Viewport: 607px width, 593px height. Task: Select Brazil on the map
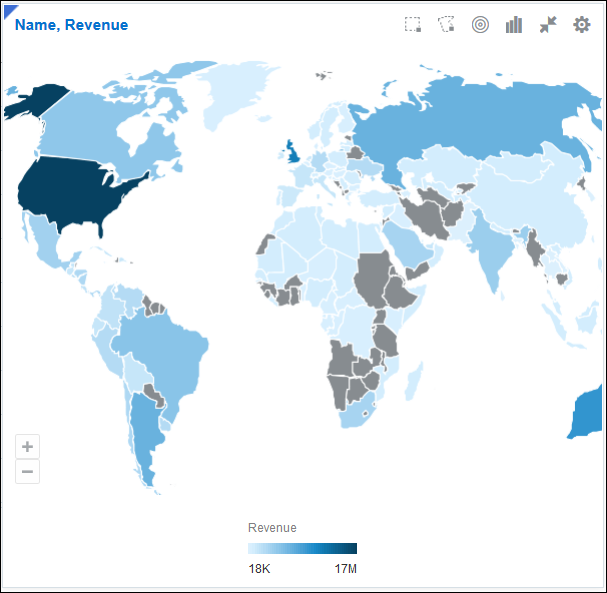[165, 350]
